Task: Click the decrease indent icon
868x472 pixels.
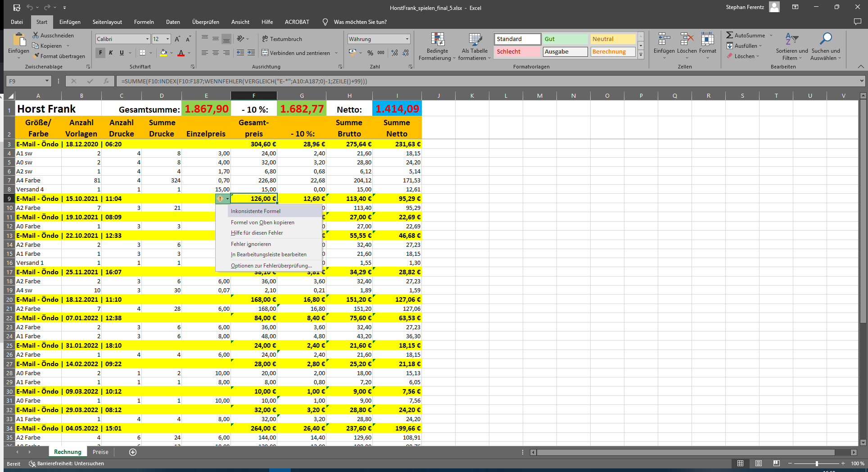Action: coord(240,53)
